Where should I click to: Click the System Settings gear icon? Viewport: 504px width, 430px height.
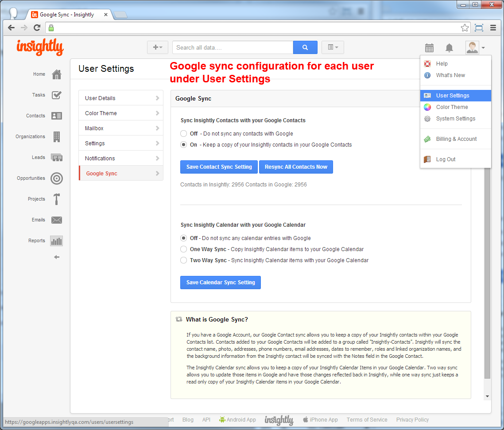(427, 119)
